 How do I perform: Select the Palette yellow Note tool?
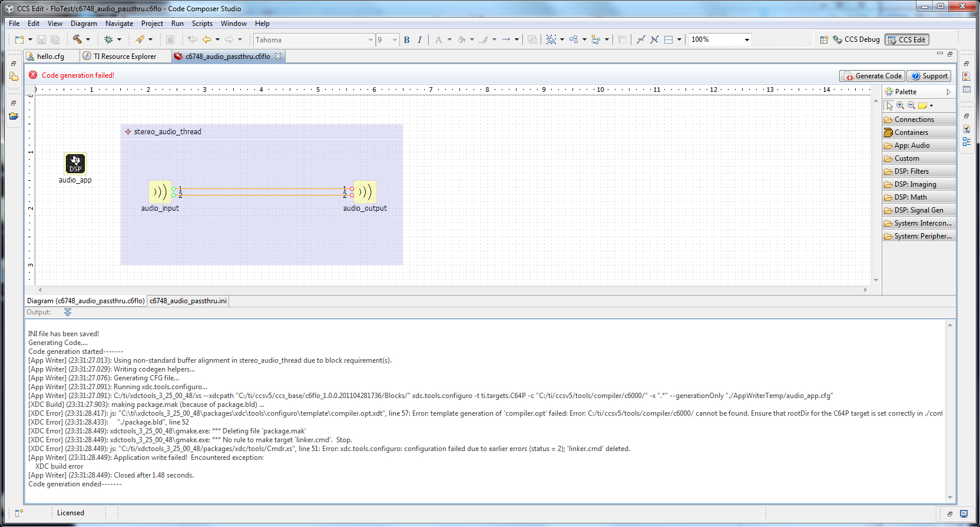922,105
